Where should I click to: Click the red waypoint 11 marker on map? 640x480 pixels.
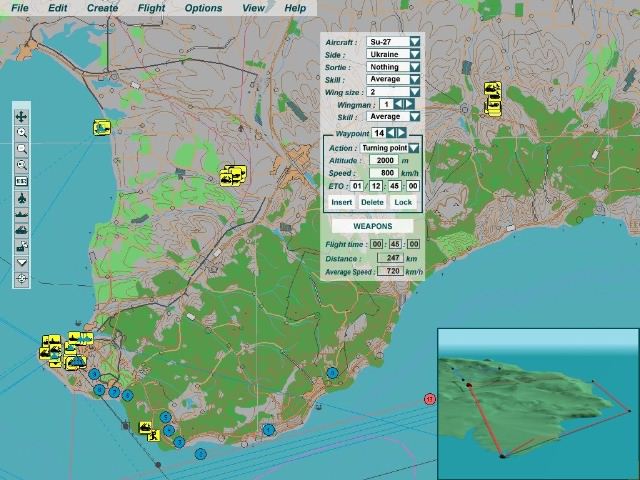430,399
